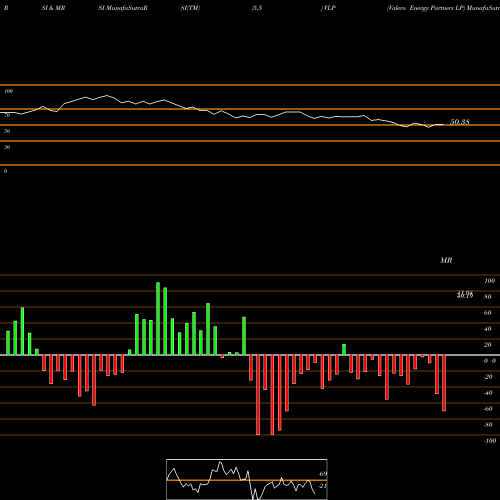This screenshot has height=500, width=500.
Task: Click the "MR" label above bar chart
Action: point(446,260)
